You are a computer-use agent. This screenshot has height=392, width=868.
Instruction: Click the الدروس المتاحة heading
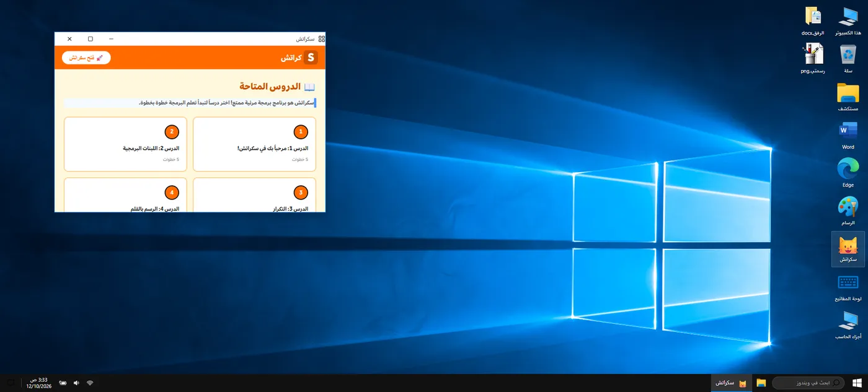(269, 87)
